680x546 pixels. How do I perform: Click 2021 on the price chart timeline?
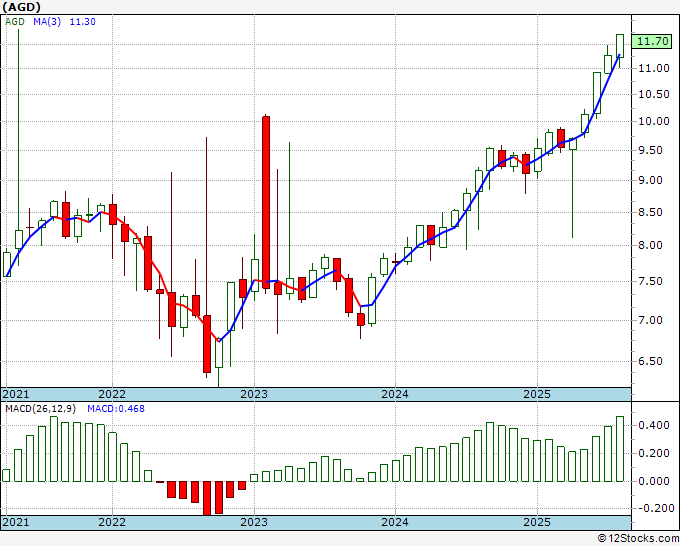point(16,394)
